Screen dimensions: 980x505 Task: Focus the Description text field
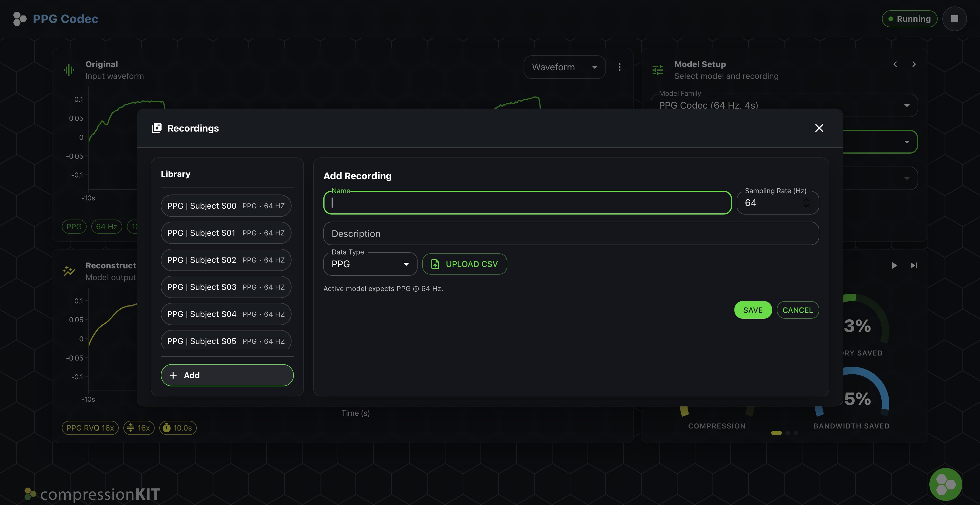(571, 233)
